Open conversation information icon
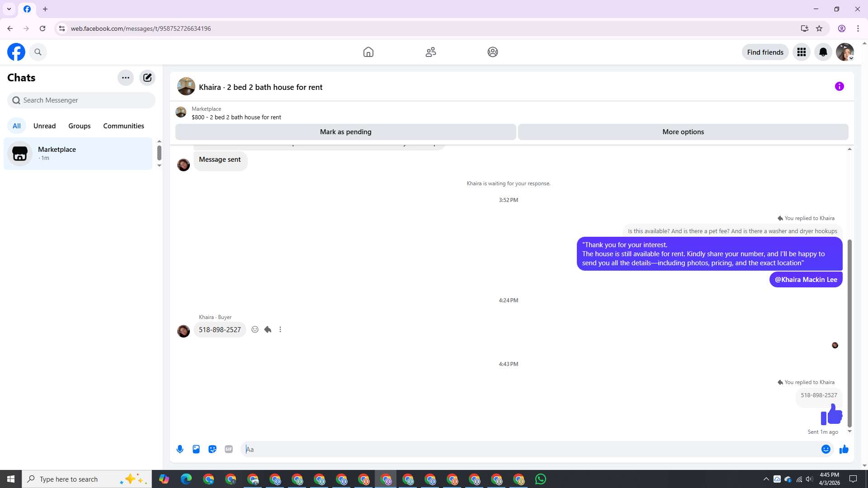The width and height of the screenshot is (868, 488). (x=839, y=86)
